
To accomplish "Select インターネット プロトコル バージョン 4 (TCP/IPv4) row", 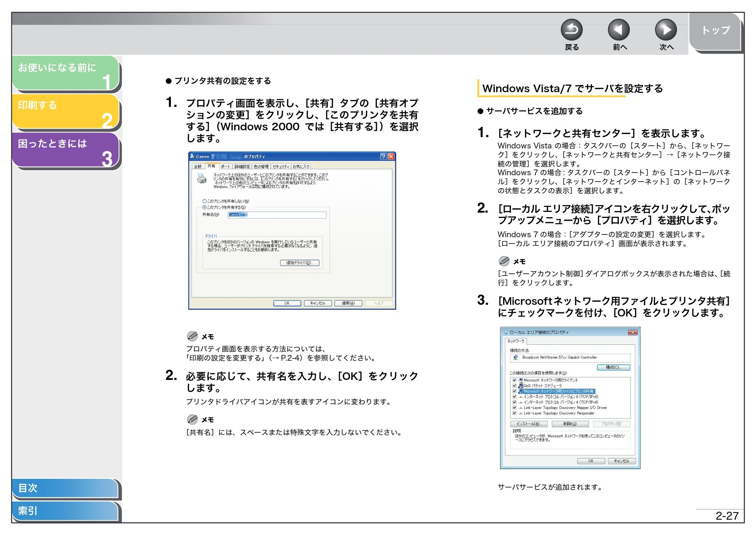I will 561,402.
